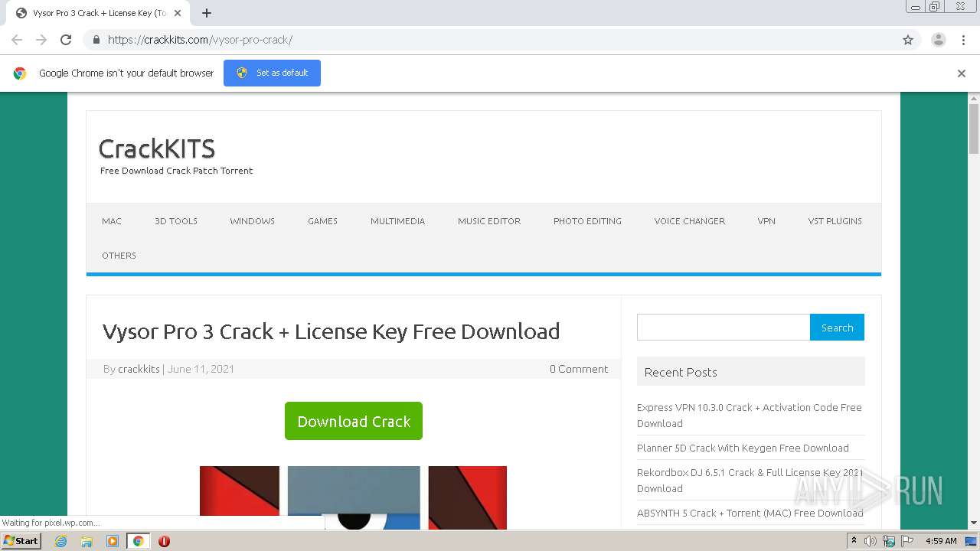Screen dimensions: 980x551
Task: Show hidden system tray icons
Action: [x=854, y=541]
